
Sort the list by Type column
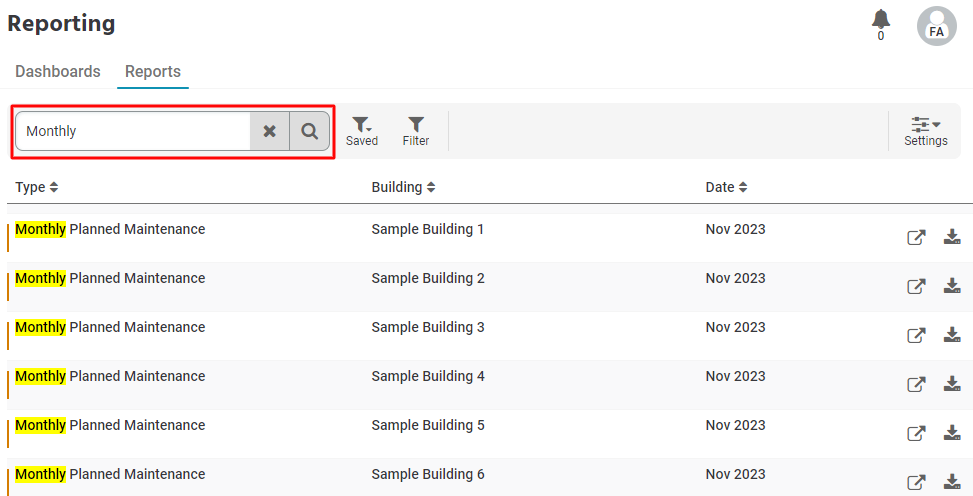click(x=37, y=187)
